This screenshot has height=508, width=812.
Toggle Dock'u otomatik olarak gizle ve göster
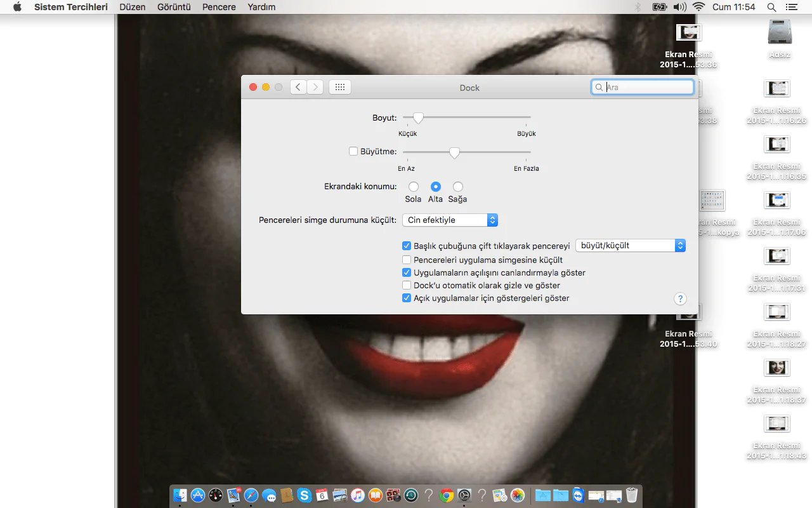tap(407, 285)
